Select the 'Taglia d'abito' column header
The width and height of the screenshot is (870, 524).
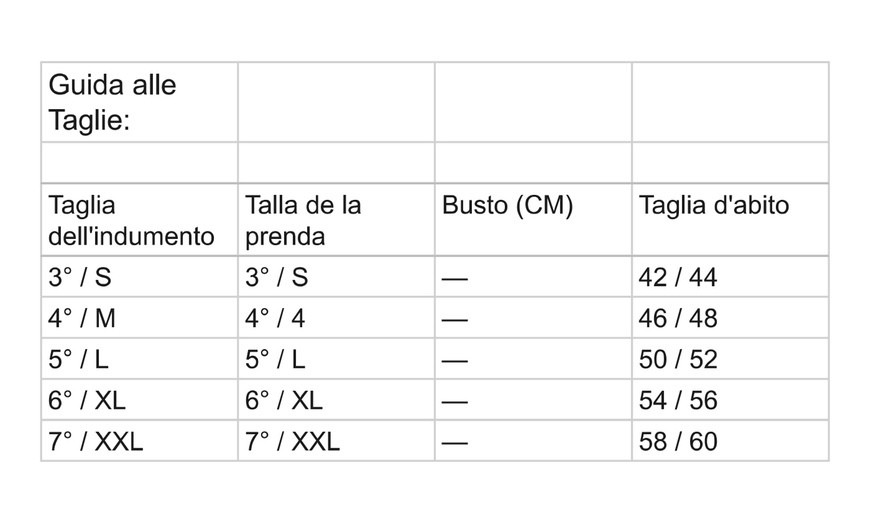coord(730,220)
